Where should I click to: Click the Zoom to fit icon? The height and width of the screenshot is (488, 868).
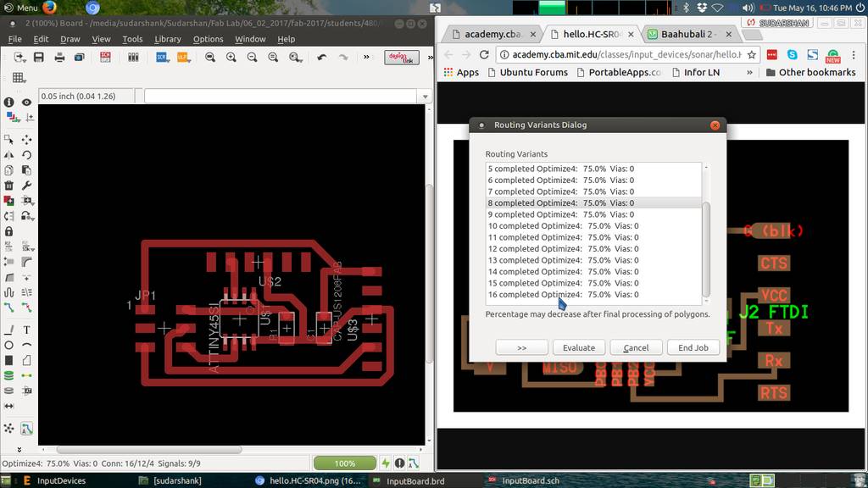click(x=210, y=57)
